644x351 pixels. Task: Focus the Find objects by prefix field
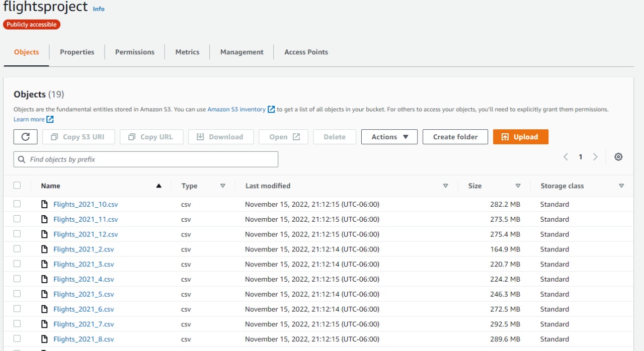point(146,159)
